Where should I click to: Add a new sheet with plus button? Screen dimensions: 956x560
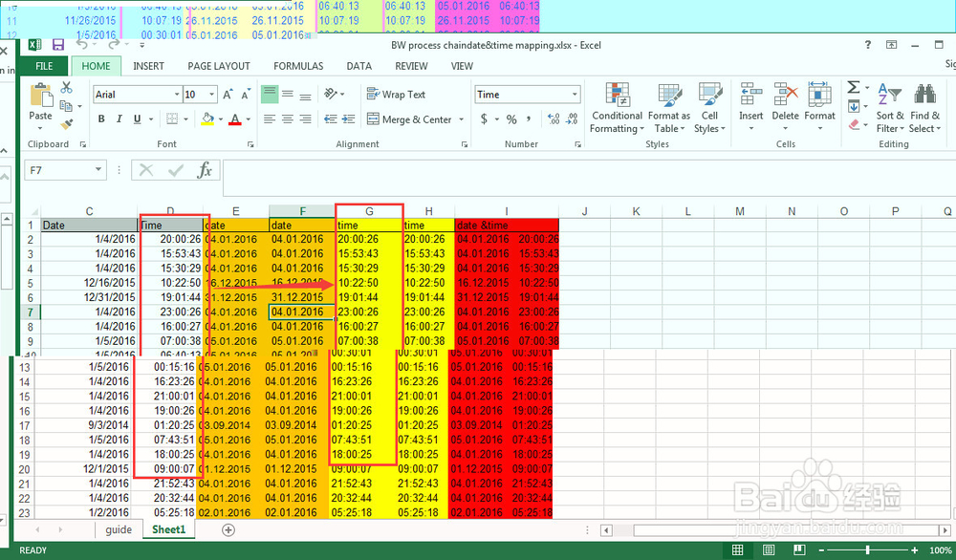228,529
